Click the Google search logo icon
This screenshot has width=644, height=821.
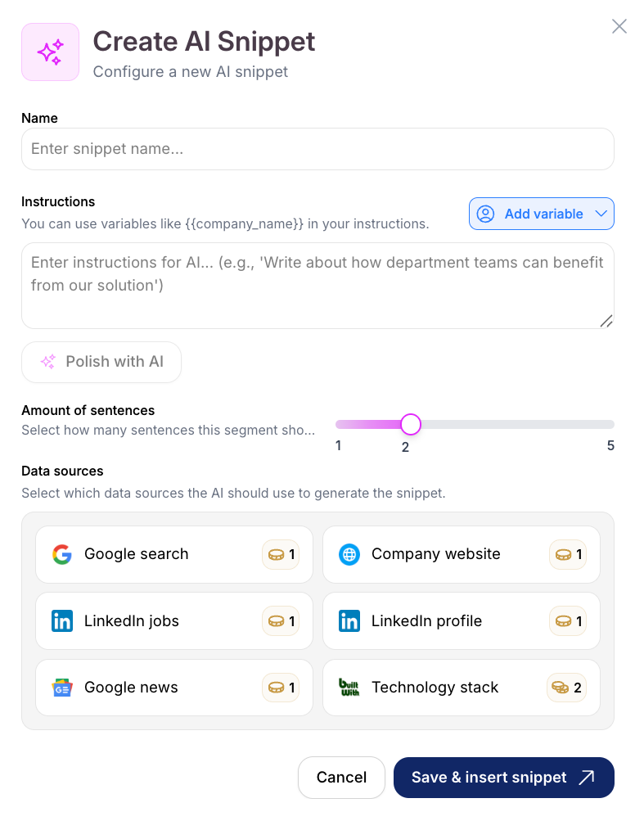coord(62,554)
